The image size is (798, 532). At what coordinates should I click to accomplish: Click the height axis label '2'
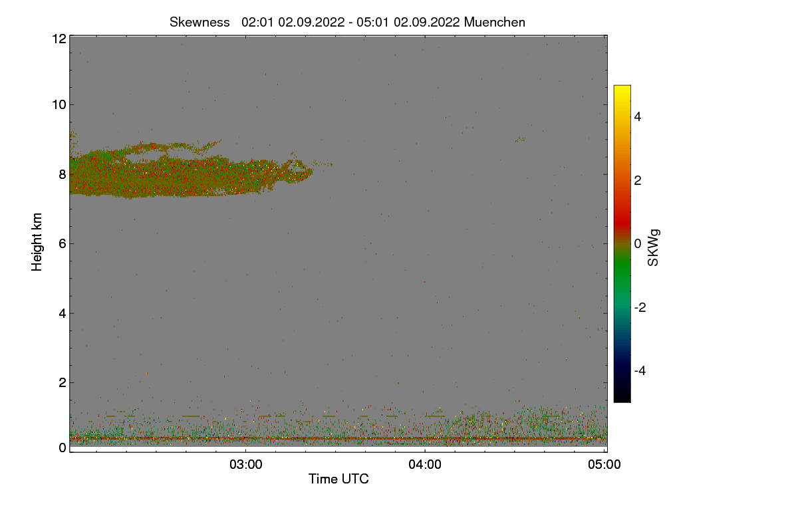[63, 382]
